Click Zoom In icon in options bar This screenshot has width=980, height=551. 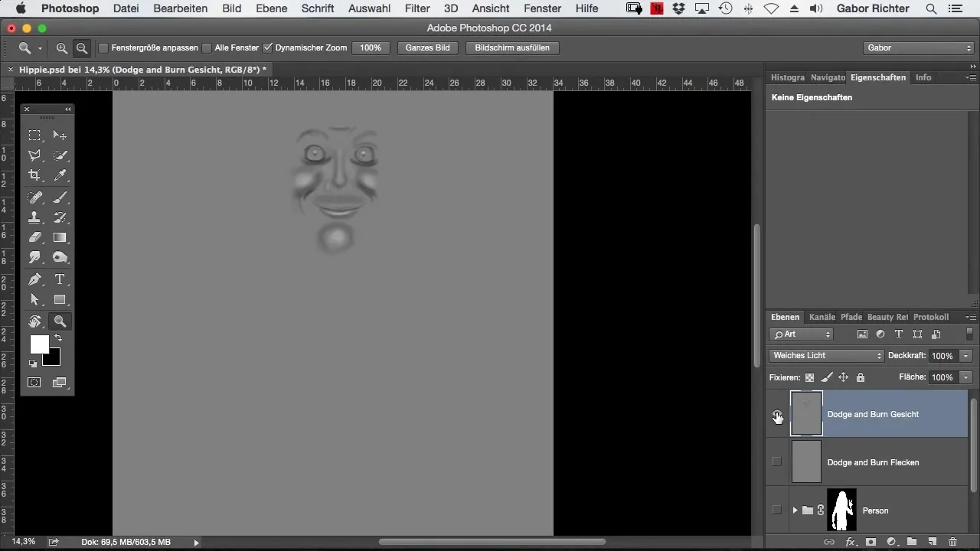(62, 47)
